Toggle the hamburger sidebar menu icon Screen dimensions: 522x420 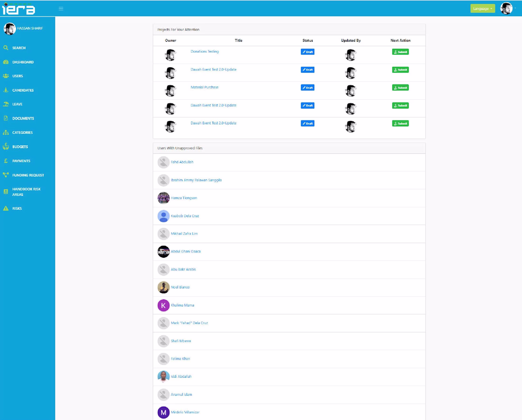61,9
